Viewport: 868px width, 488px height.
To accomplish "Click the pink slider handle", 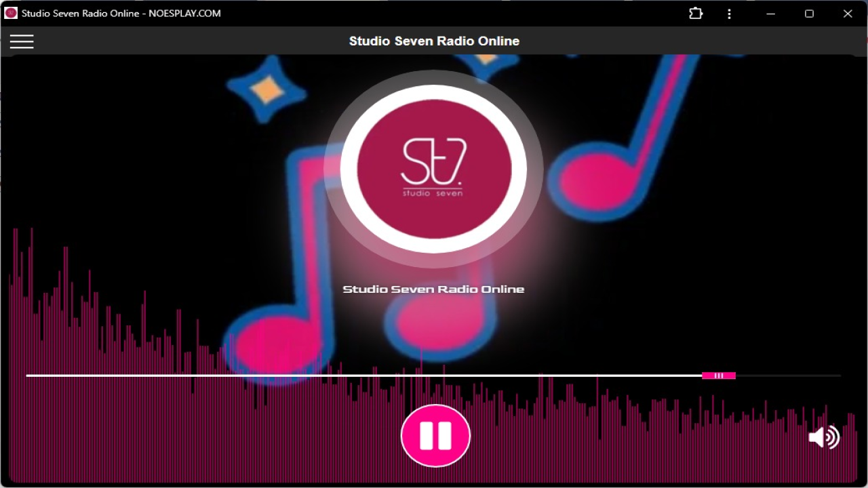I will pos(719,375).
